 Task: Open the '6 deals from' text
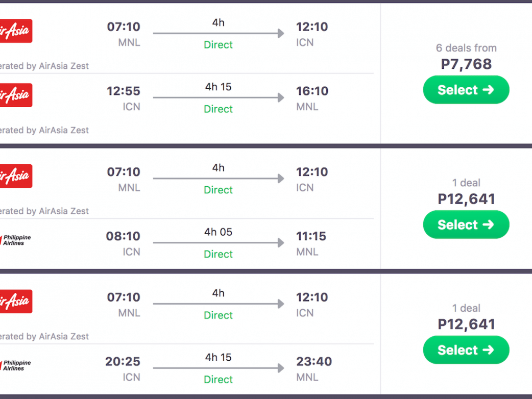(x=466, y=48)
